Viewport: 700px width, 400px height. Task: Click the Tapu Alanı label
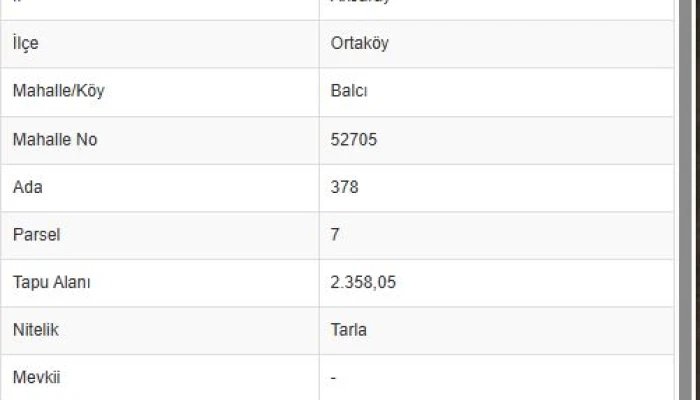[52, 283]
